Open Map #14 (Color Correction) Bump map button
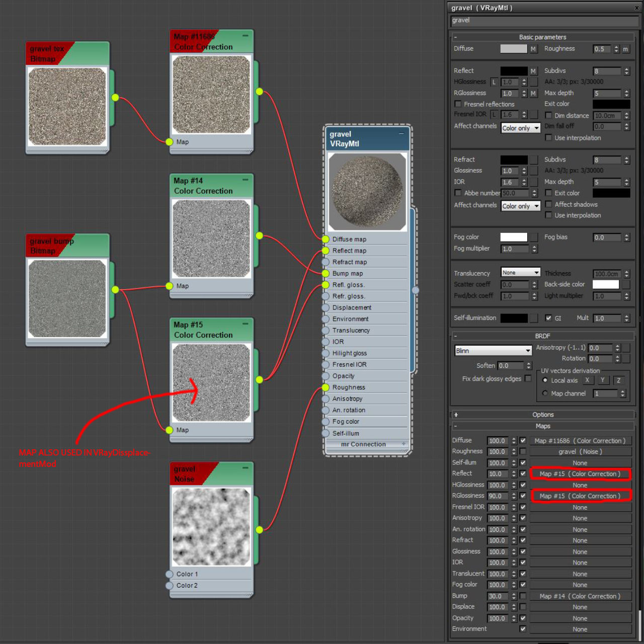 [x=580, y=596]
